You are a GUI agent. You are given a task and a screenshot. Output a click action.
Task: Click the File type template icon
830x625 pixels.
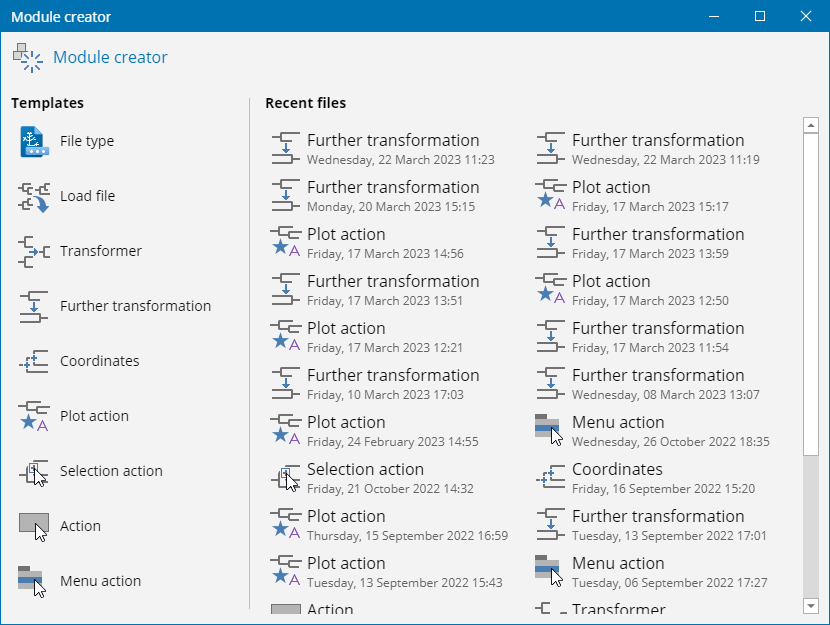tap(34, 142)
